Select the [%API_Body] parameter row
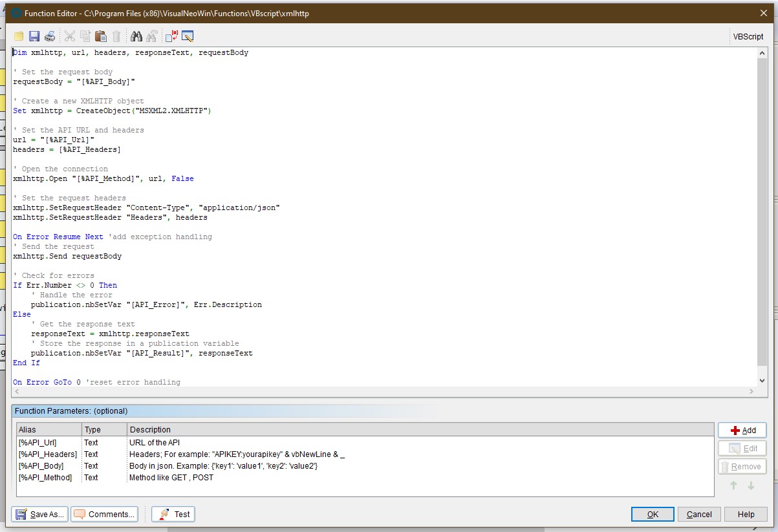This screenshot has width=778, height=532. [365, 465]
